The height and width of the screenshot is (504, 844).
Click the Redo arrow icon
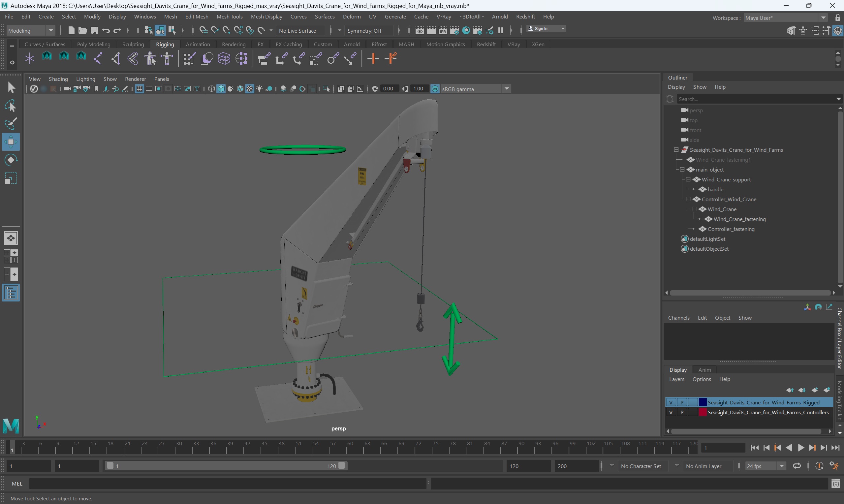(117, 31)
